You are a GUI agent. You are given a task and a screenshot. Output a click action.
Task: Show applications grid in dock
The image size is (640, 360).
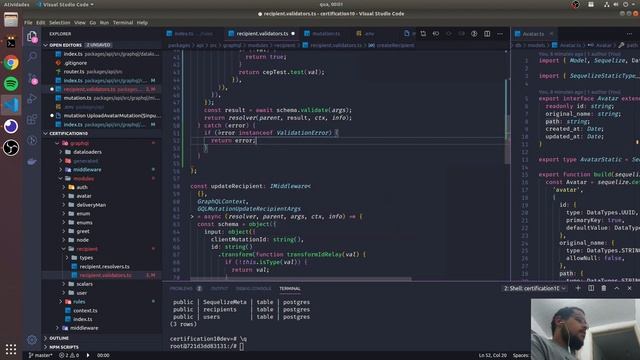pos(11,349)
